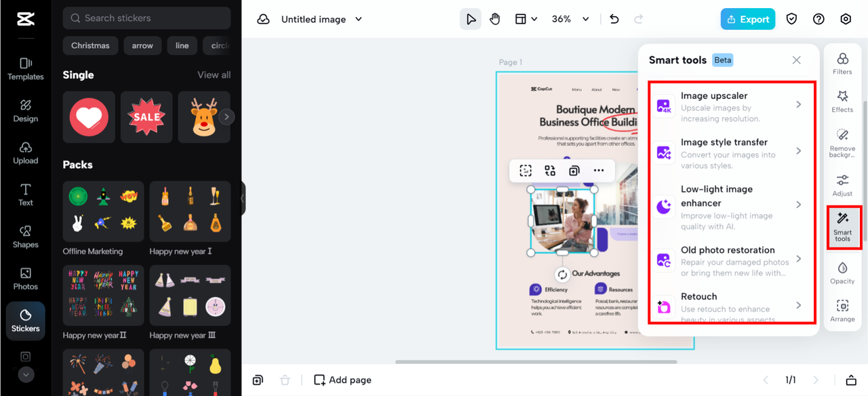
Task: Click View all for Single stickers
Action: (214, 75)
